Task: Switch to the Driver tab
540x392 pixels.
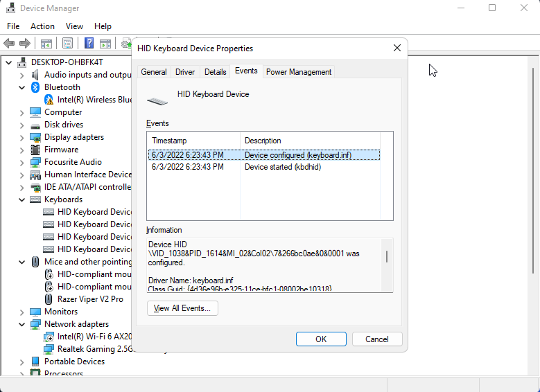Action: tap(185, 72)
